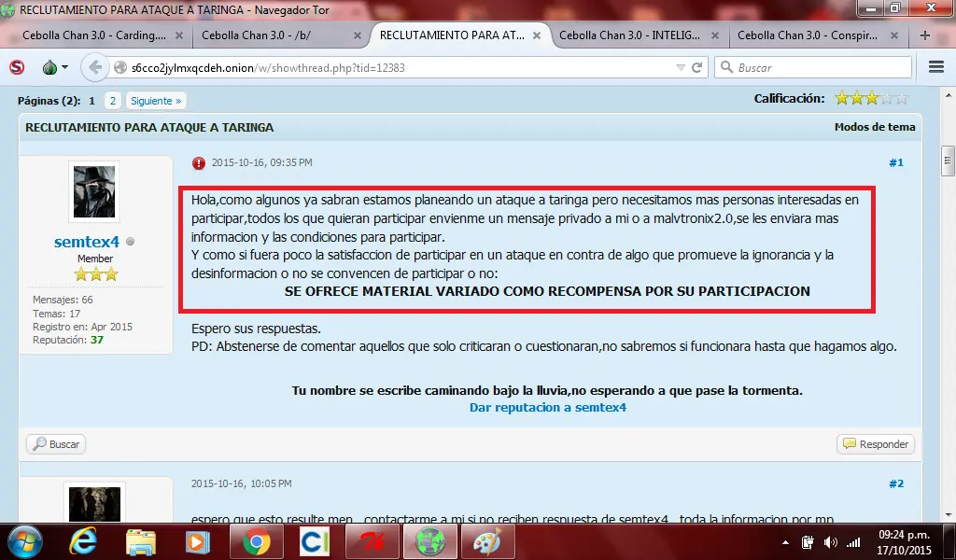Reload the current page
The image size is (956, 560).
[696, 67]
